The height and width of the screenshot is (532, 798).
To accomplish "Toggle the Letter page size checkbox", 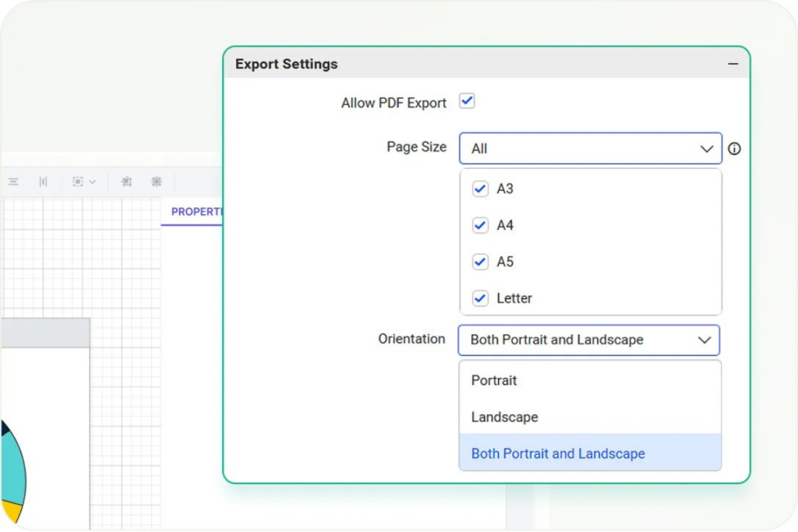I will 480,298.
